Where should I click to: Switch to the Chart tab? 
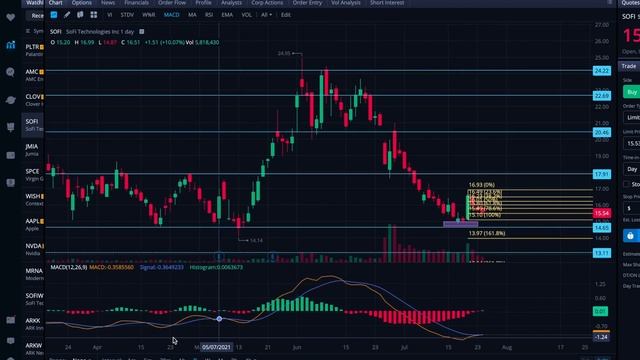point(56,3)
